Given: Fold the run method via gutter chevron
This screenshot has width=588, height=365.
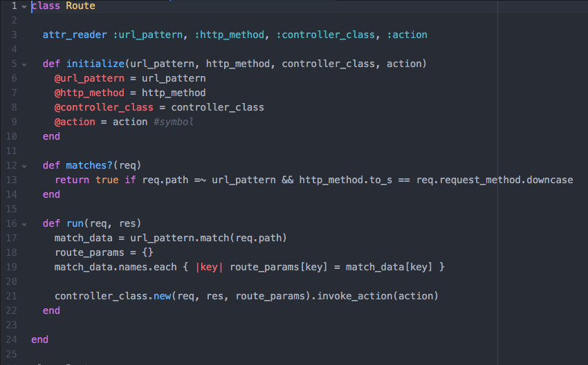Looking at the screenshot, I should [24, 223].
